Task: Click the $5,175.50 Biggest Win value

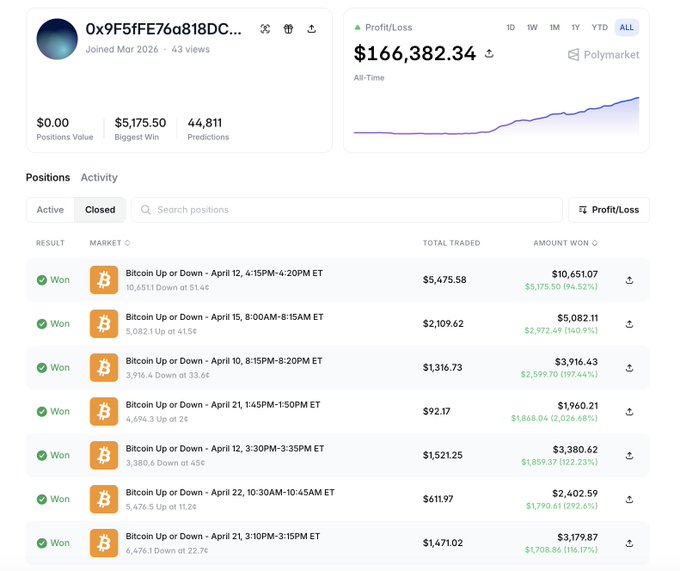Action: coord(140,123)
